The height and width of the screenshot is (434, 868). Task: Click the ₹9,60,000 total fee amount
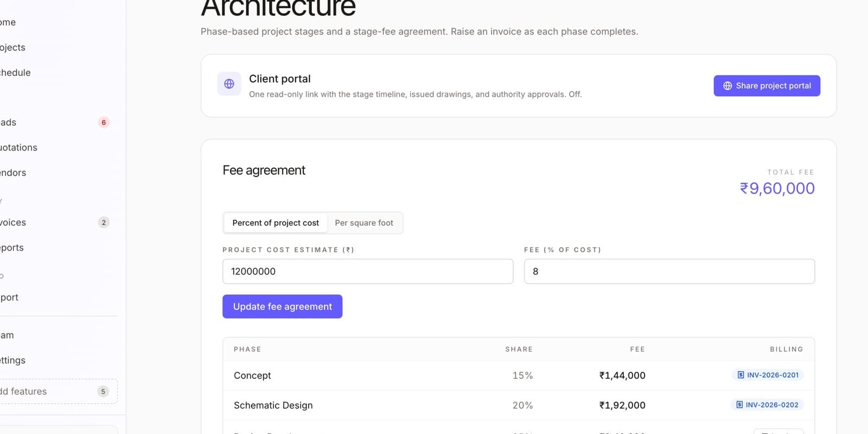tap(777, 188)
